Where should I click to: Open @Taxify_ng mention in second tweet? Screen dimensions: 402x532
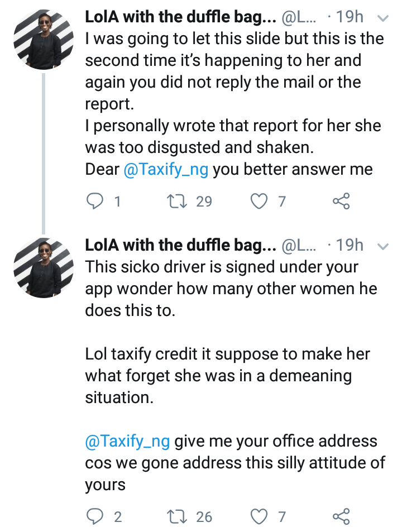pos(127,441)
